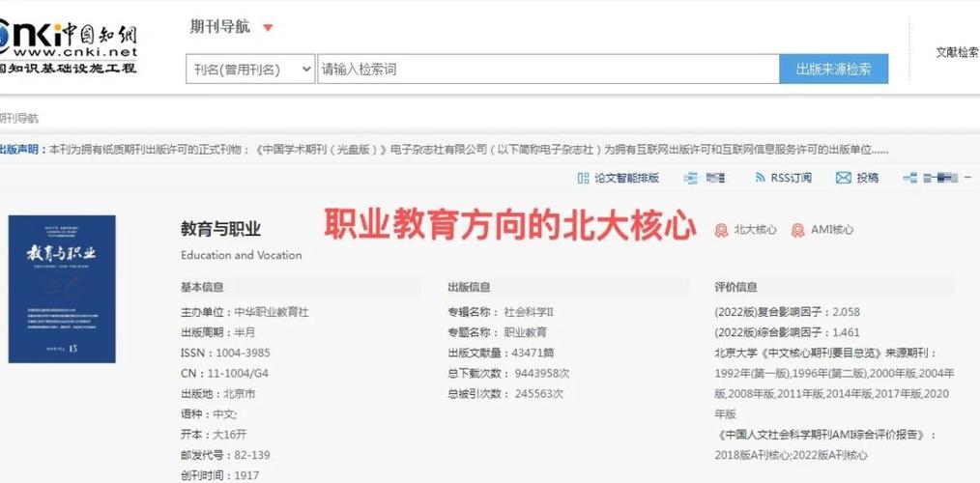980x483 pixels.
Task: Click the AMI核心 badge icon
Action: (797, 230)
